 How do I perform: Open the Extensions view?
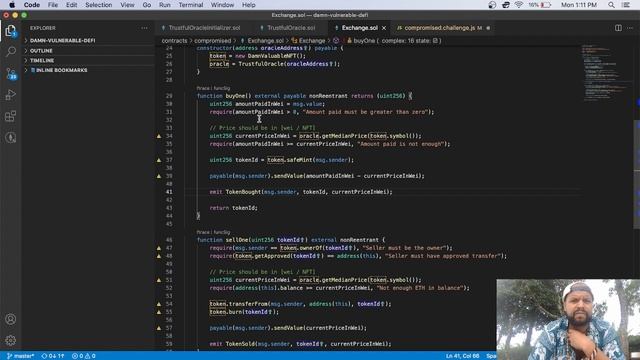(x=11, y=116)
